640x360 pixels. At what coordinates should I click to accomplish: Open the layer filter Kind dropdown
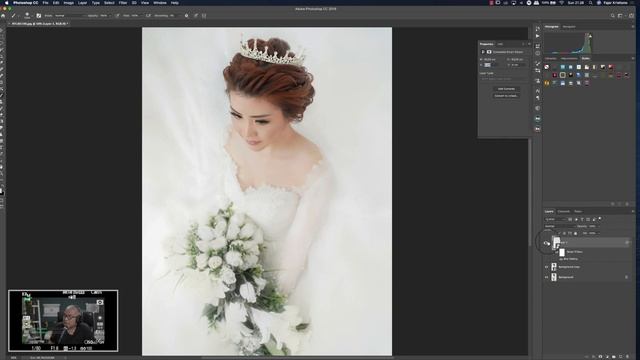[x=556, y=219]
